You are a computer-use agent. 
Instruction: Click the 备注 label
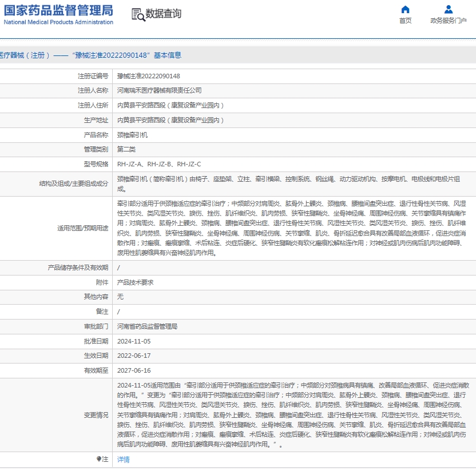tap(102, 312)
